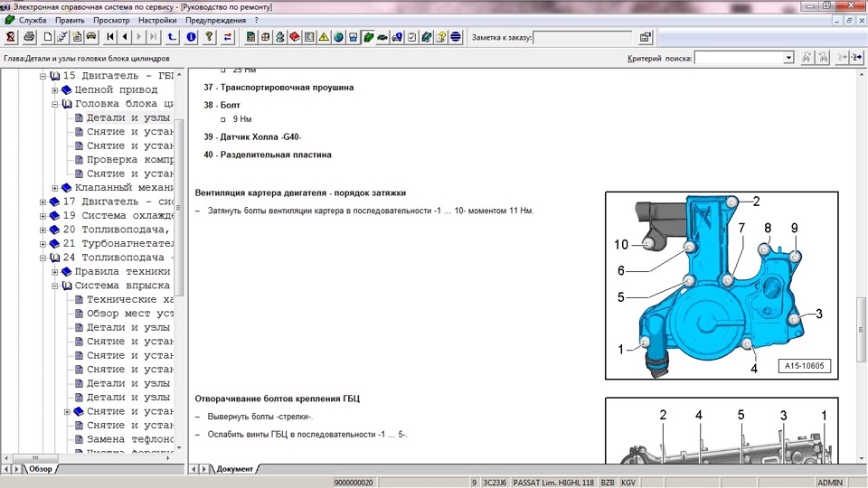Click the car vehicle selection toolbar icon

91,37
